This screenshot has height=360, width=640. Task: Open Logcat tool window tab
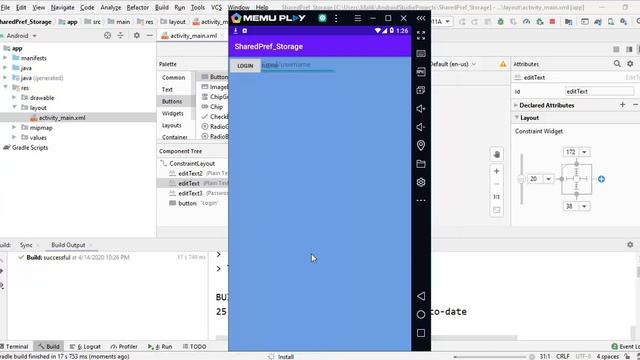pos(85,346)
